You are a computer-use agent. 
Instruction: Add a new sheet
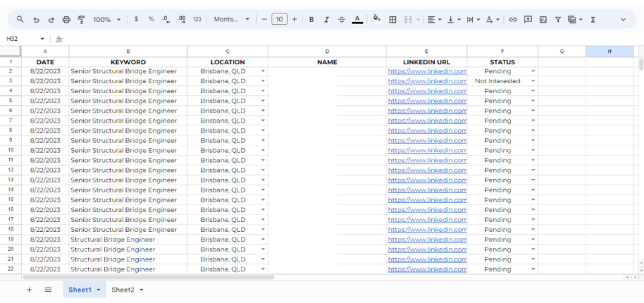point(29,290)
